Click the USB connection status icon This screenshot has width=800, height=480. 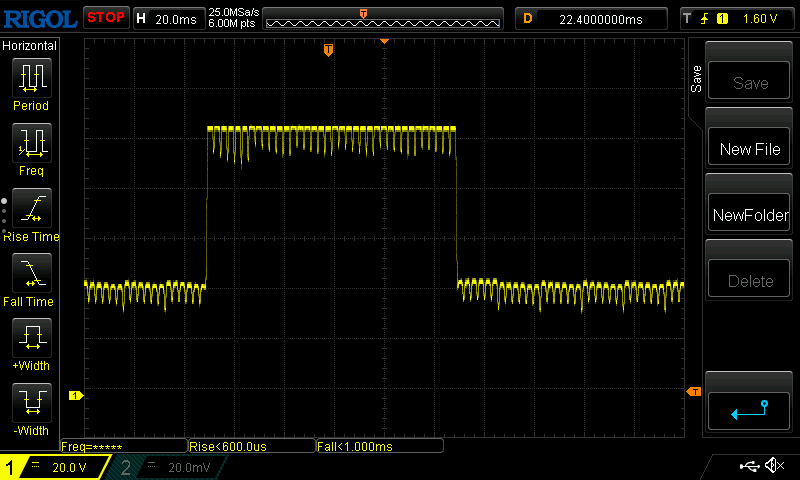[x=749, y=466]
